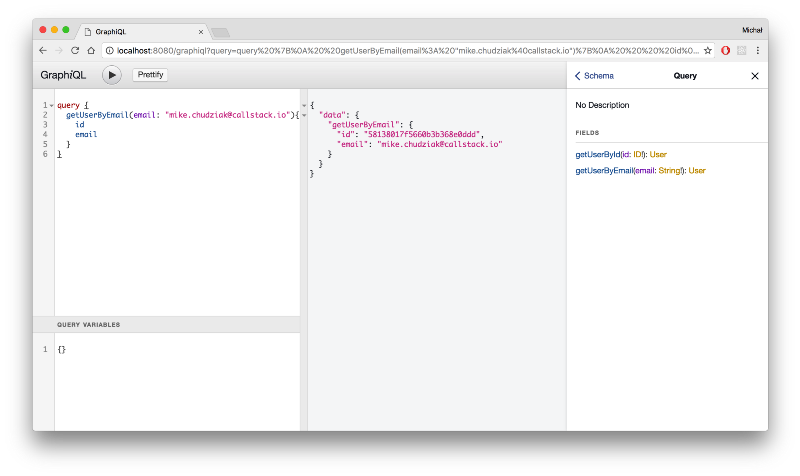The image size is (800, 476).
Task: Click the Query title in docs panel
Action: point(685,76)
